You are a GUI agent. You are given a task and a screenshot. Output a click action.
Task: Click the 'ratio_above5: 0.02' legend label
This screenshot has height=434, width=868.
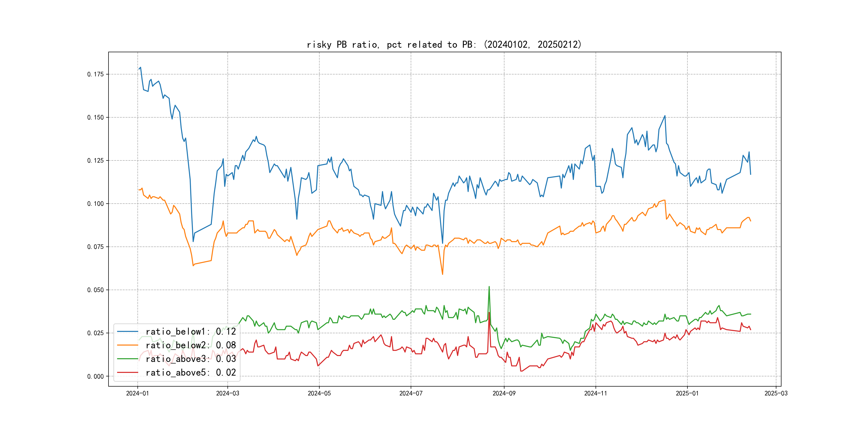coord(191,373)
